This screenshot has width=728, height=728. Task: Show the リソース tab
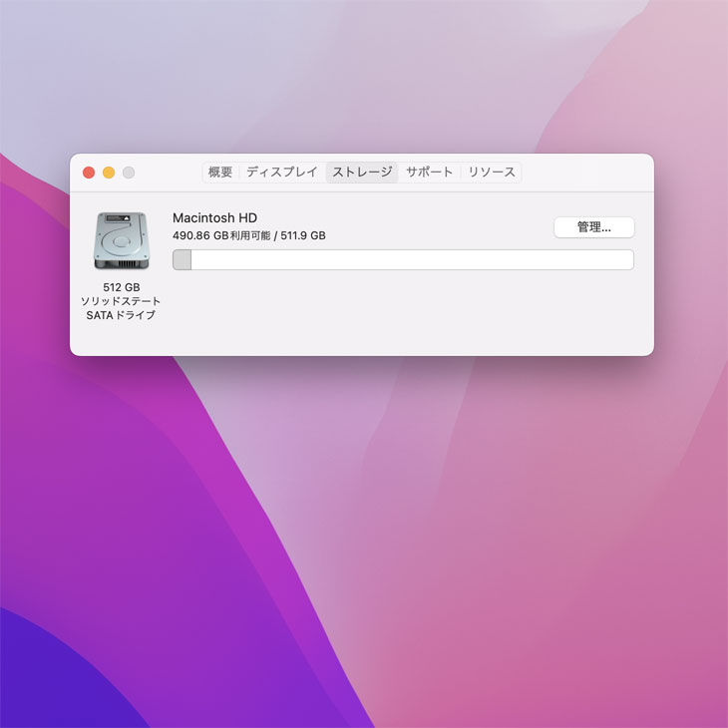[x=492, y=173]
